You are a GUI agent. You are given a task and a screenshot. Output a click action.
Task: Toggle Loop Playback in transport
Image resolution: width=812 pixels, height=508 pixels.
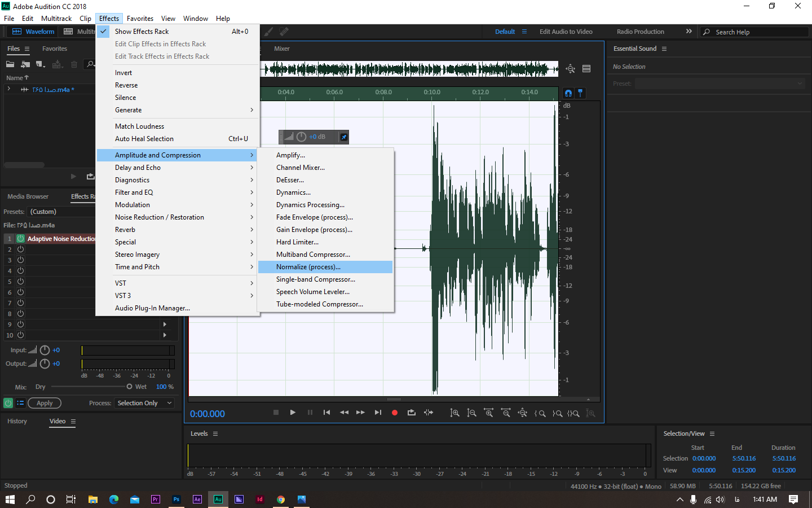tap(412, 413)
